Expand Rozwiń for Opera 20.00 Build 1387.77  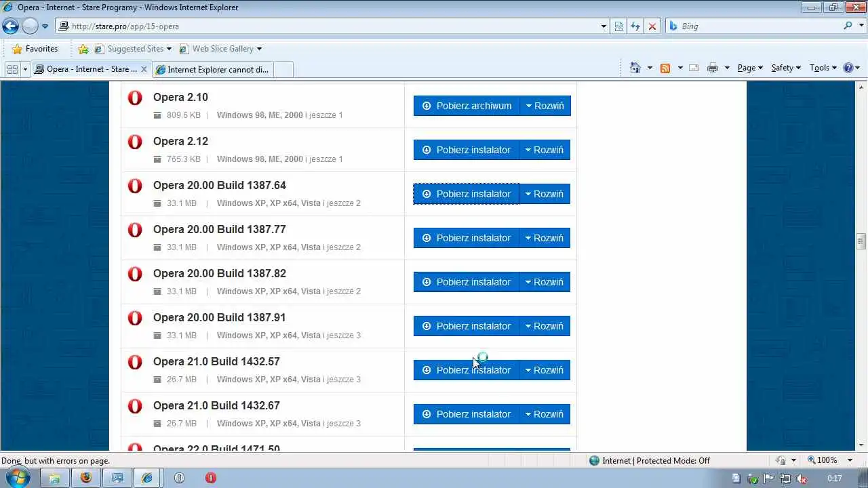pyautogui.click(x=545, y=238)
